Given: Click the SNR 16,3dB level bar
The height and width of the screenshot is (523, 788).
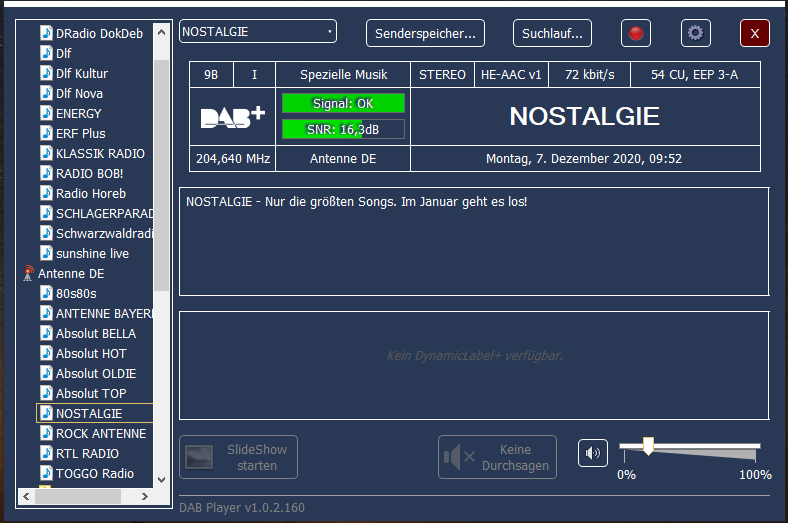Looking at the screenshot, I should [x=343, y=129].
